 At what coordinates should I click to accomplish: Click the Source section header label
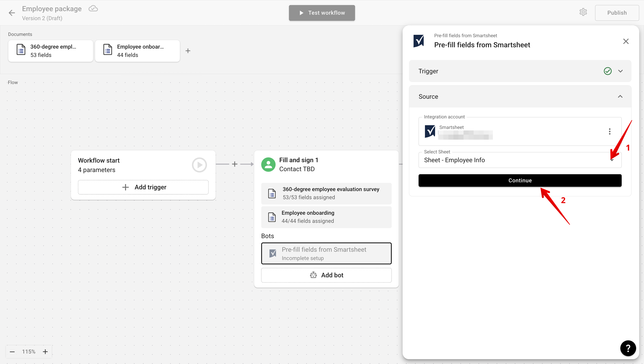[x=428, y=97]
